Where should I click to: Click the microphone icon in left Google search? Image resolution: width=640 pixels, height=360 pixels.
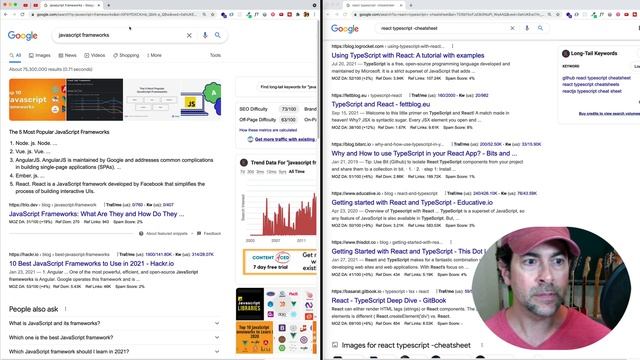point(205,35)
